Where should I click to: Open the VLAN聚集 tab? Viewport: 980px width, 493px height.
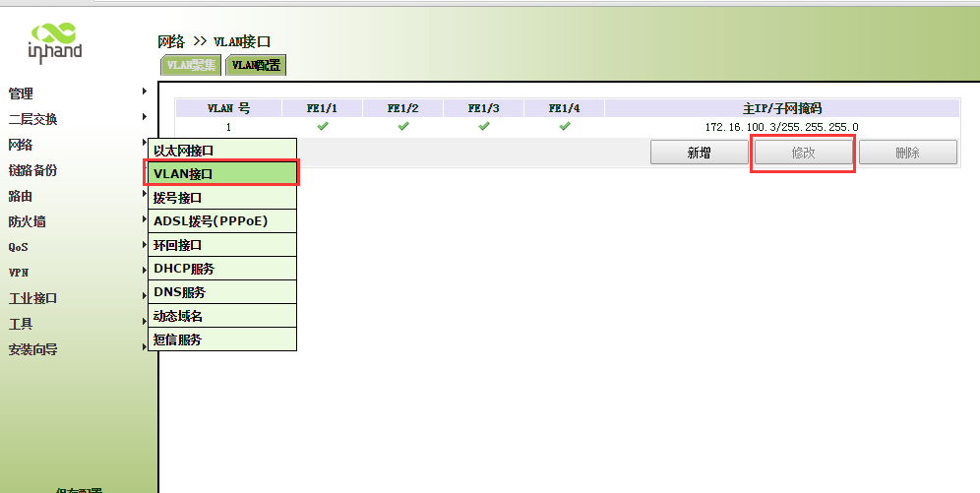tap(191, 65)
